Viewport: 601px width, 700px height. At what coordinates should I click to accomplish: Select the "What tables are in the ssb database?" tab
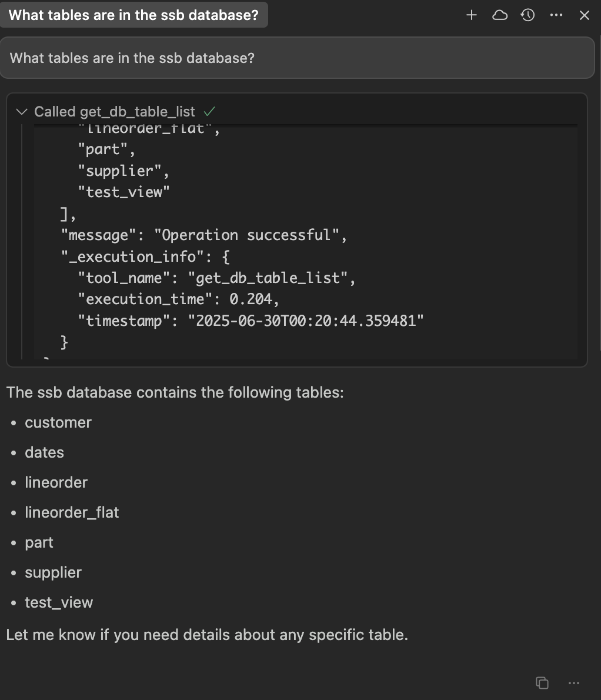tap(133, 15)
